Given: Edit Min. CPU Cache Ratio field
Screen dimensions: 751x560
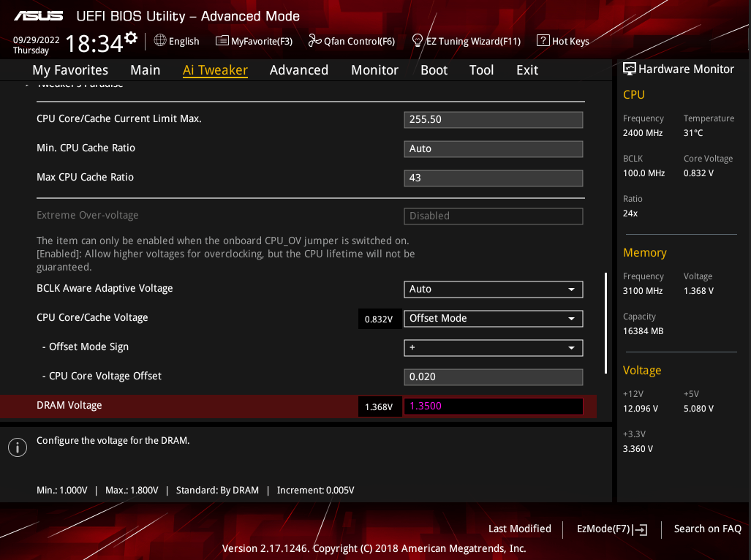Looking at the screenshot, I should click(x=494, y=149).
